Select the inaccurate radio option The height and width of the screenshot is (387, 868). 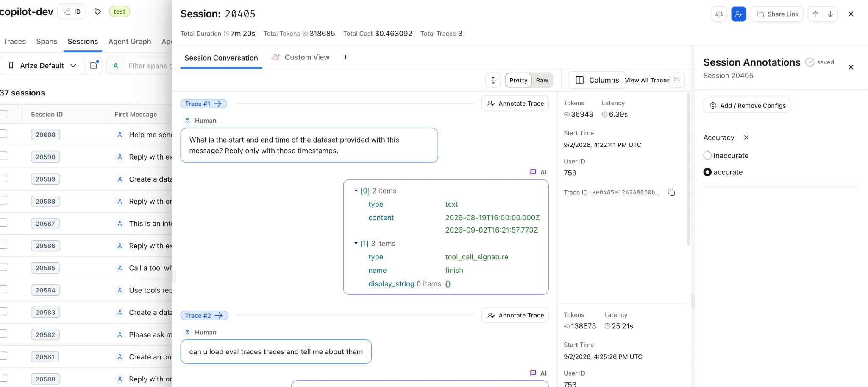[707, 156]
